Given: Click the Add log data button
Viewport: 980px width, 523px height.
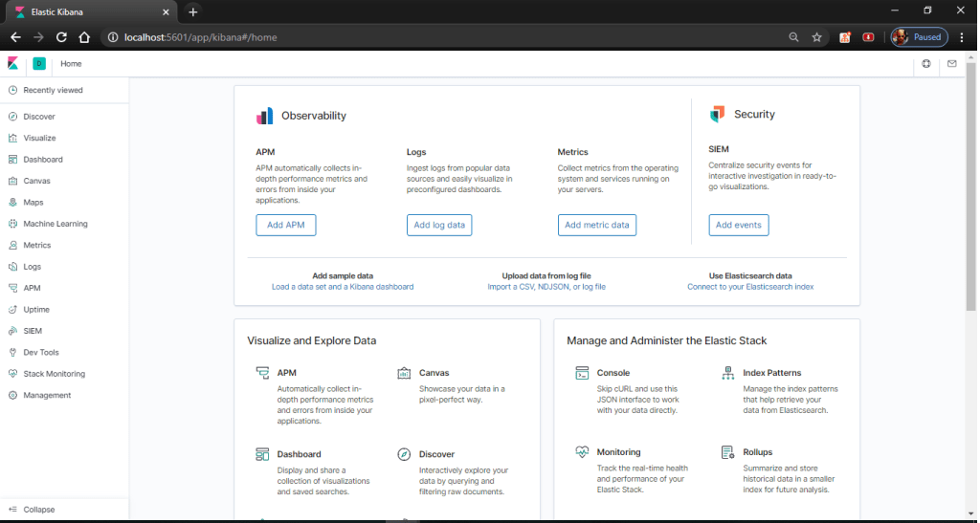Looking at the screenshot, I should pos(439,225).
